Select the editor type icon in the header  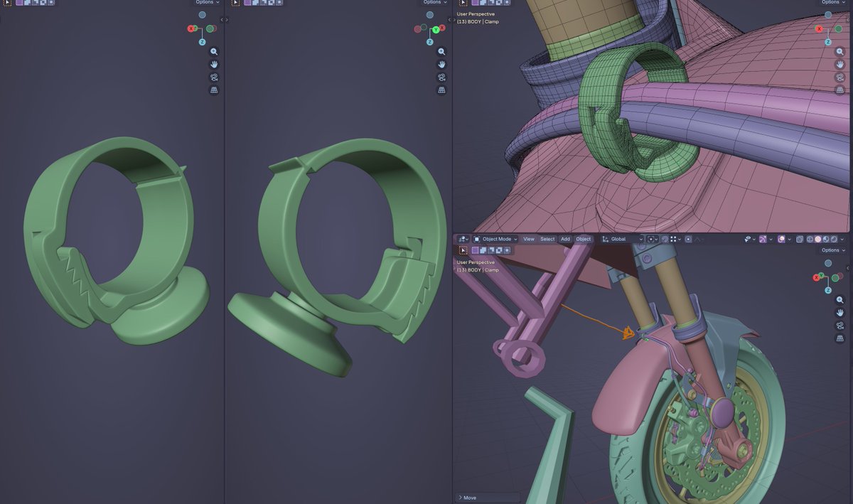coord(463,239)
